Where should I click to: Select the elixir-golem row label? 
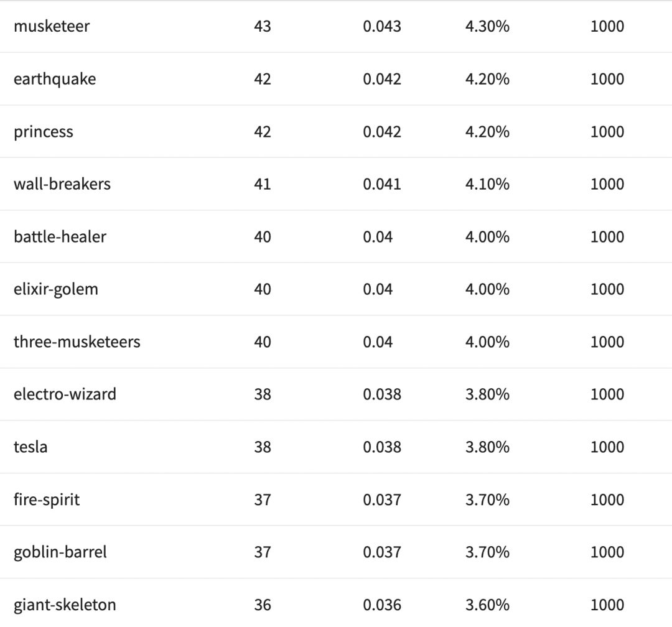click(56, 289)
